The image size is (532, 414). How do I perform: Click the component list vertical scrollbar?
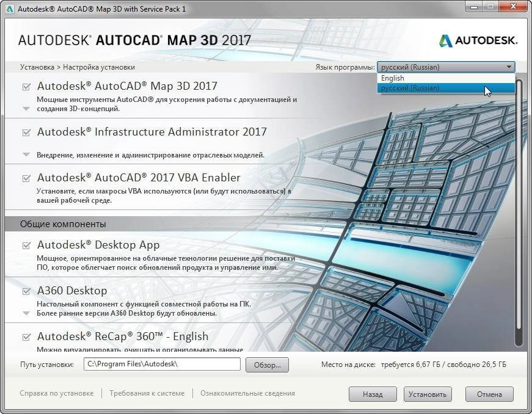coord(518,212)
